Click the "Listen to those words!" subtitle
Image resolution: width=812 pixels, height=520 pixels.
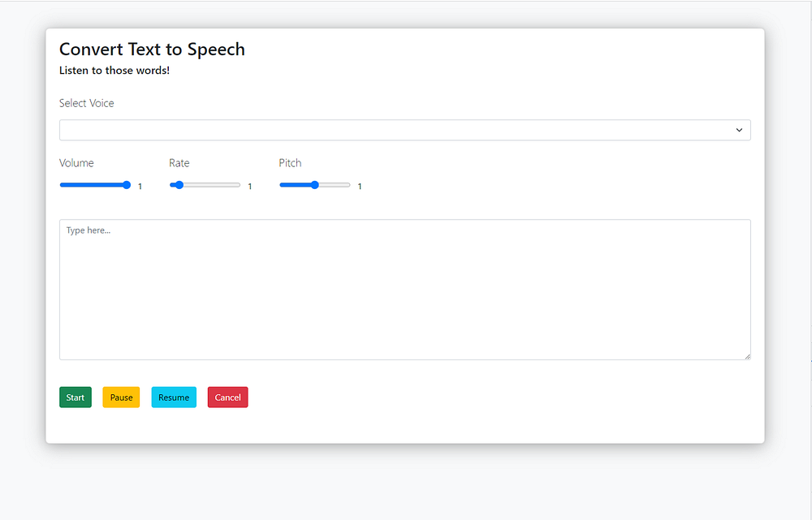[114, 71]
